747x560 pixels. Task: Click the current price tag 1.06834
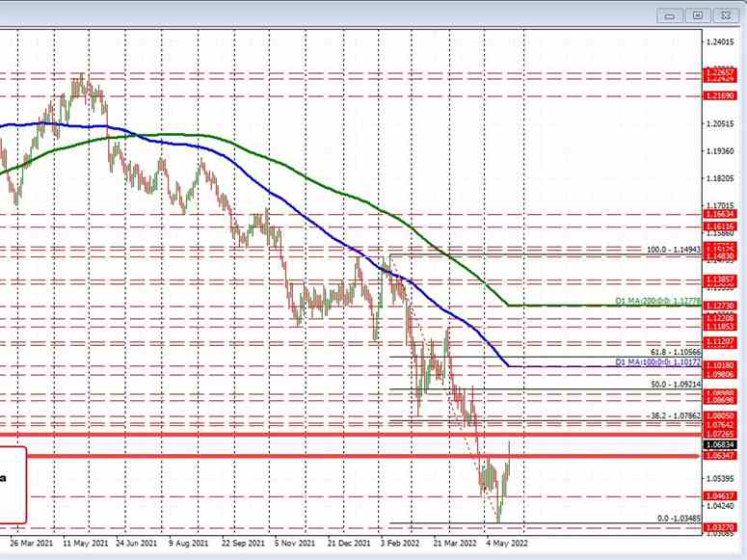pyautogui.click(x=720, y=444)
